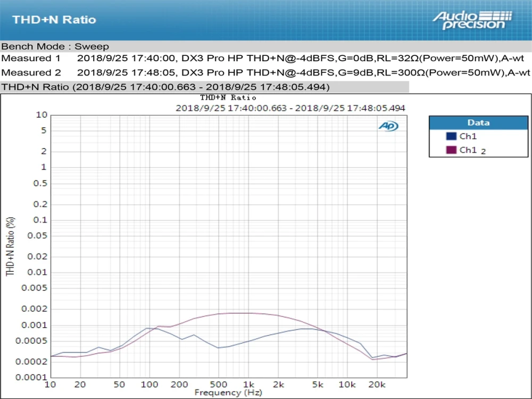Click the Audio Precision logo in the banner
Viewport: 532px width, 399px height.
coord(472,21)
